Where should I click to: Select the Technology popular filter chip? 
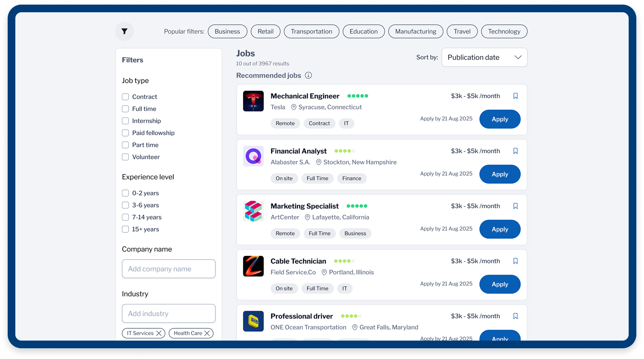click(504, 31)
